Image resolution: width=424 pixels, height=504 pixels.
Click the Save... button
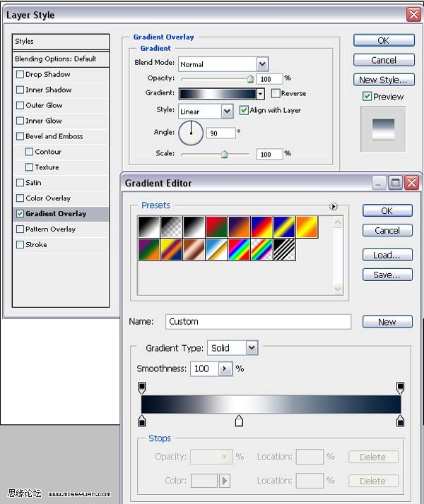[x=387, y=275]
